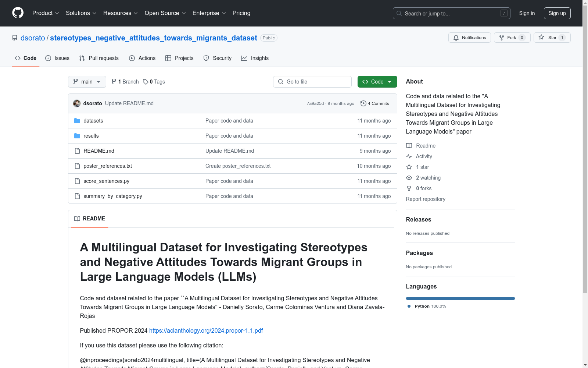Open Create poster_references.txt commit message
588x368 pixels.
[238, 166]
